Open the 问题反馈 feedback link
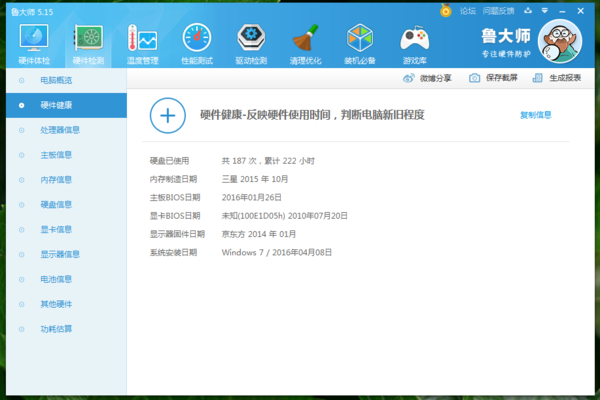 pos(498,11)
